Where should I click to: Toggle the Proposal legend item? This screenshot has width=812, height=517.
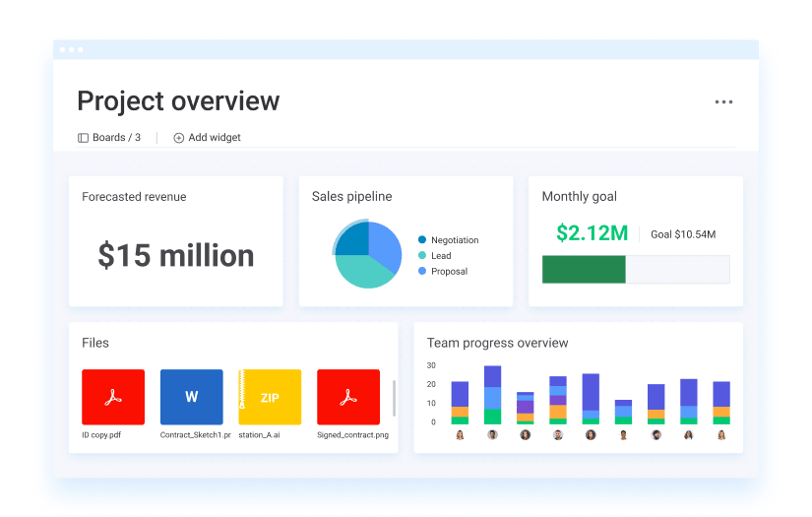coord(443,271)
